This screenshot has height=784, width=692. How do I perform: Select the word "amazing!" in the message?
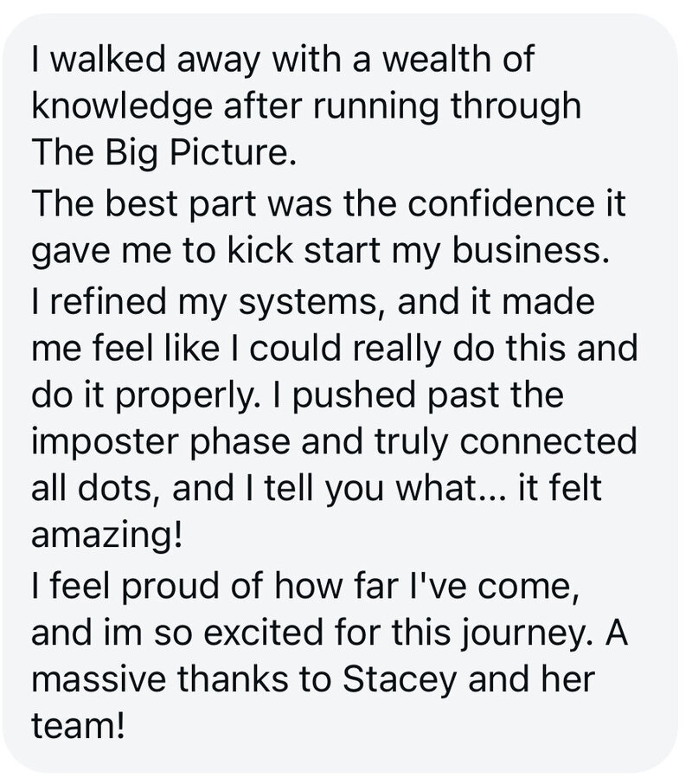pos(107,535)
